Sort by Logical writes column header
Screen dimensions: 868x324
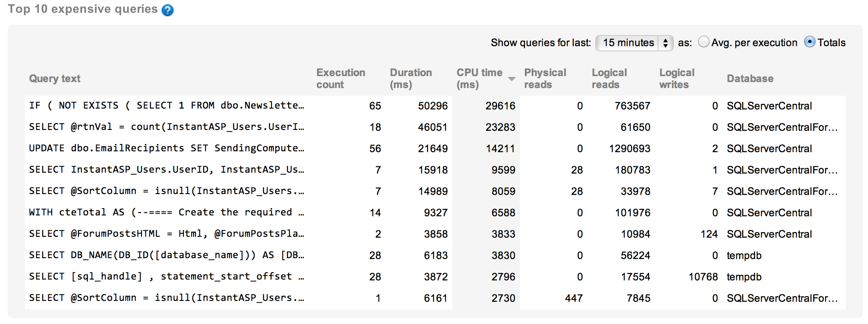coord(676,79)
